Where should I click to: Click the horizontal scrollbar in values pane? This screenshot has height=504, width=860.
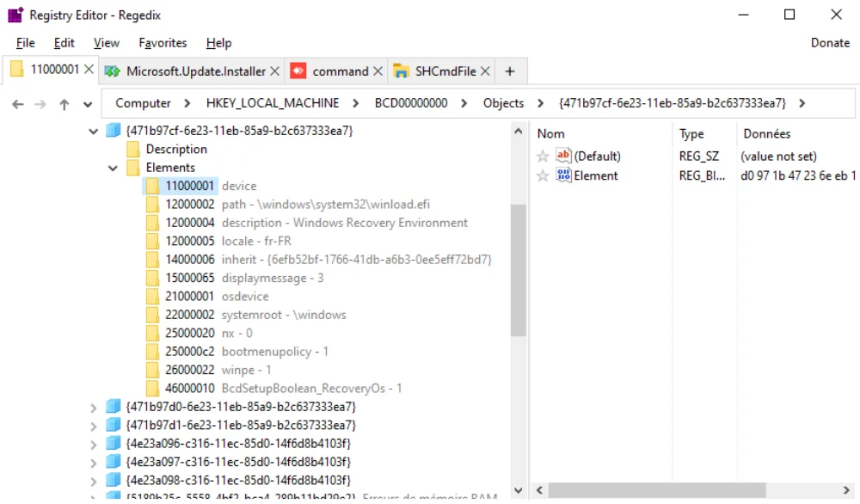point(656,489)
